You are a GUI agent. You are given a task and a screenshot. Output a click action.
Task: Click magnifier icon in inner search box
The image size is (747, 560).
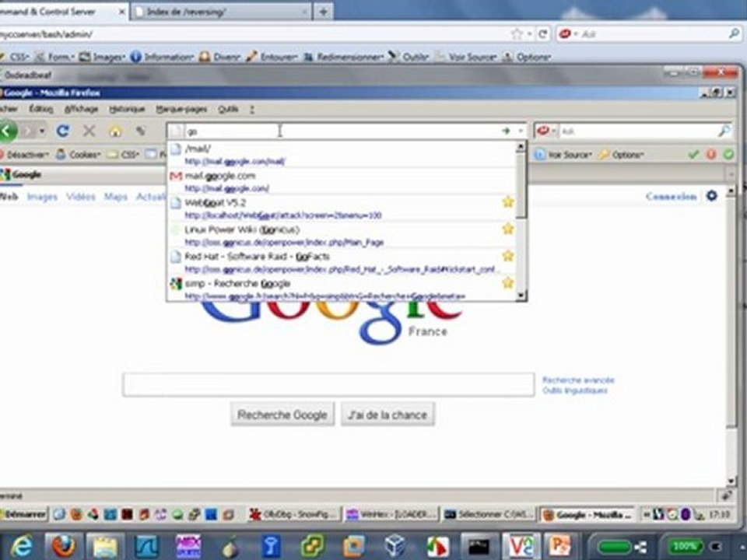[723, 131]
